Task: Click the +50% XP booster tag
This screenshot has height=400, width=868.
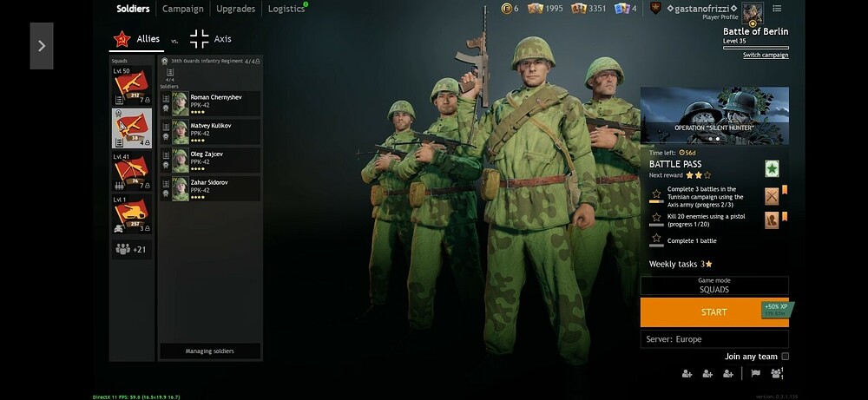Action: [777, 310]
